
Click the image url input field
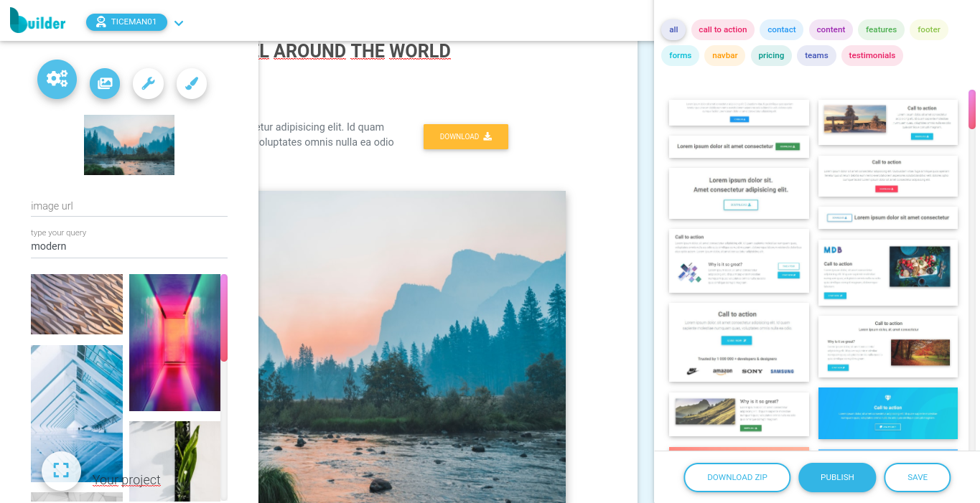129,206
